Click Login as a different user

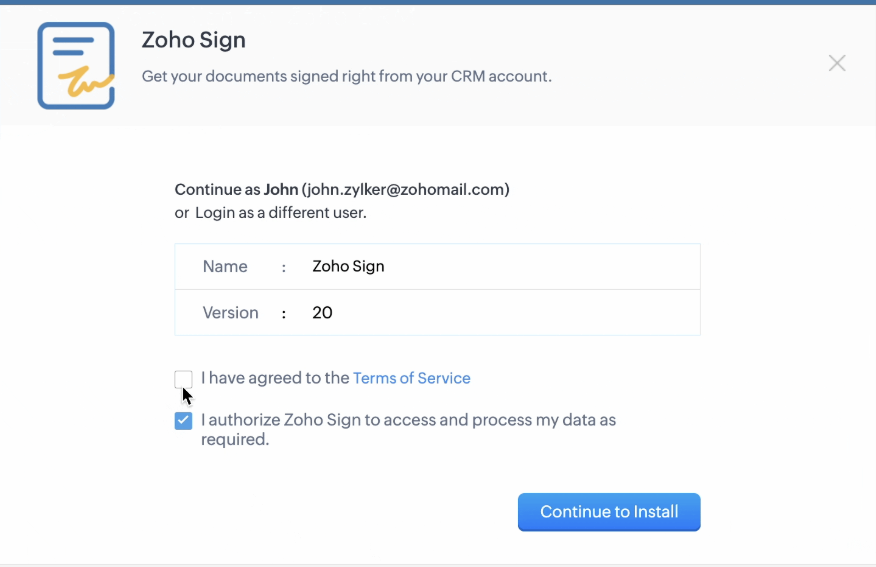280,212
